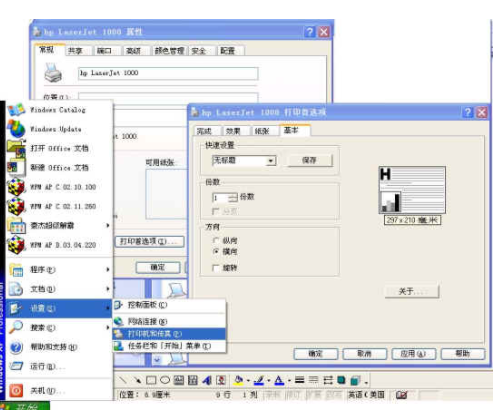Apply the fill color bucket

pos(238,380)
